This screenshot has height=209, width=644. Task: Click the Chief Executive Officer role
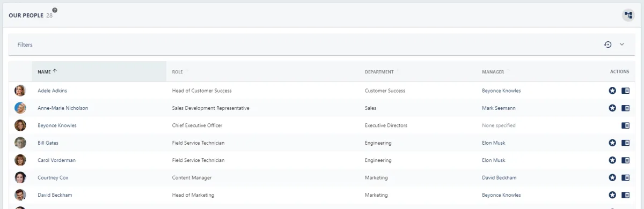tap(197, 125)
